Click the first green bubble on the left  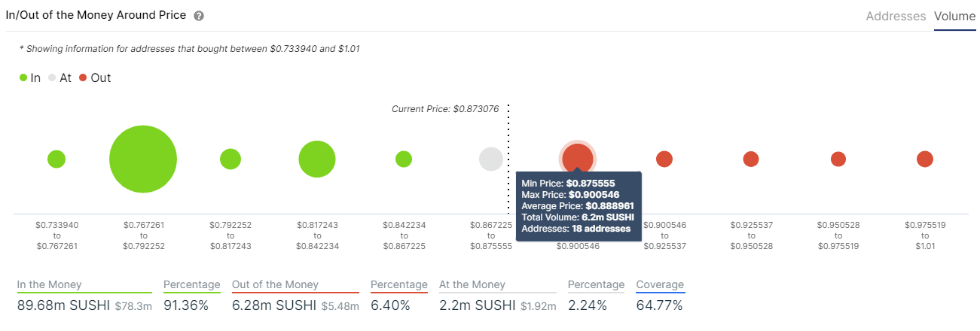(56, 159)
